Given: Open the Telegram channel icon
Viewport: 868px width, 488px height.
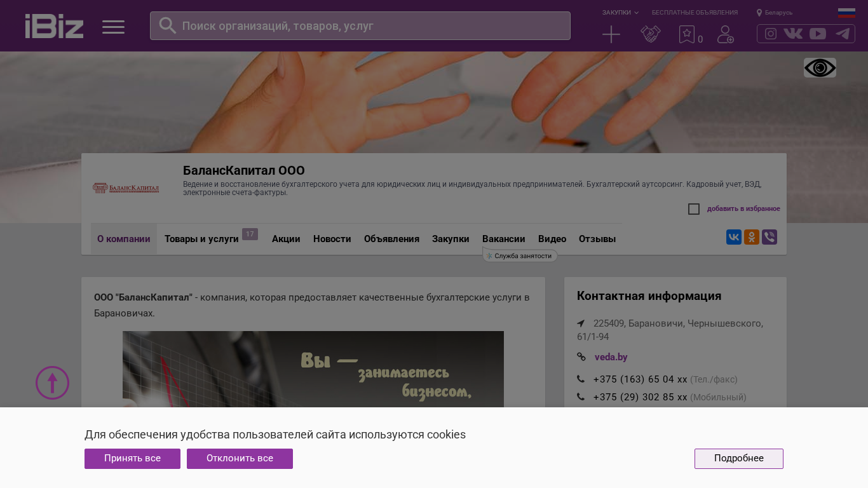Looking at the screenshot, I should pos(843,34).
